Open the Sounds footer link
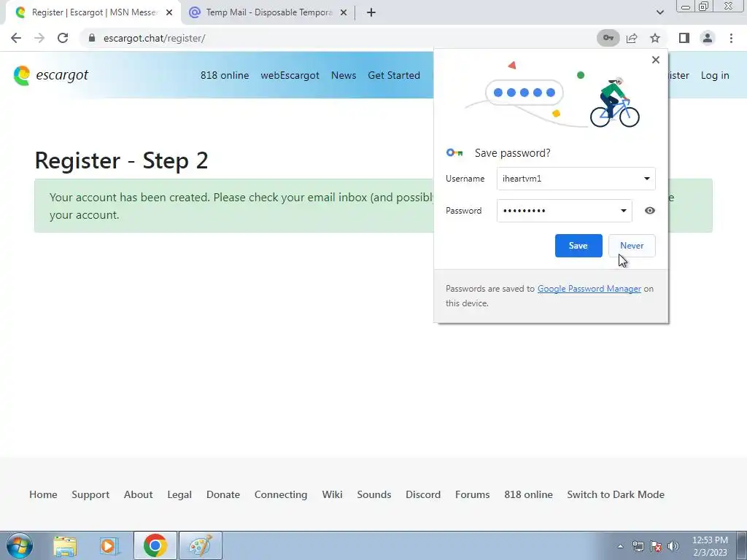Image resolution: width=747 pixels, height=560 pixels. point(374,494)
